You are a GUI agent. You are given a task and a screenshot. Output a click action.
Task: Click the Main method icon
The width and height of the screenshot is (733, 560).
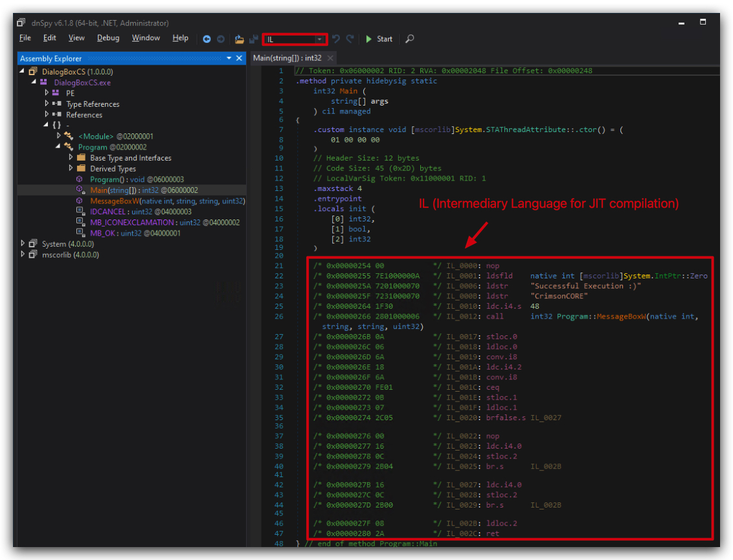[x=81, y=190]
